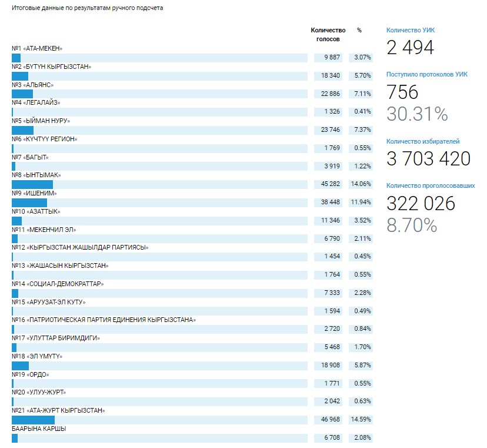Click the blue results bar for №21 «АТА-ЖУРТ КЫРГЫЗСТАН»

pos(34,420)
